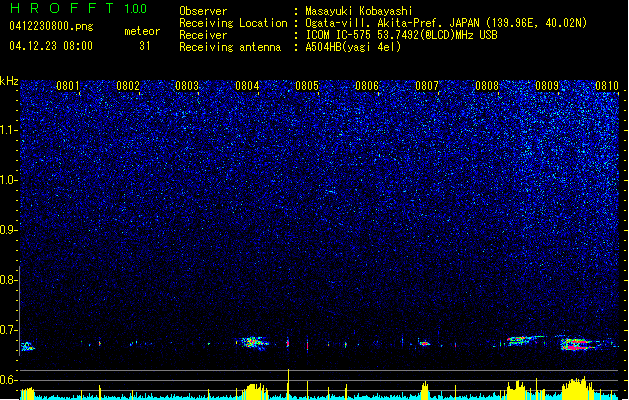Screen dimensions: 629x400
Task: Select the filename 0412230800.png
Action: 51,26
